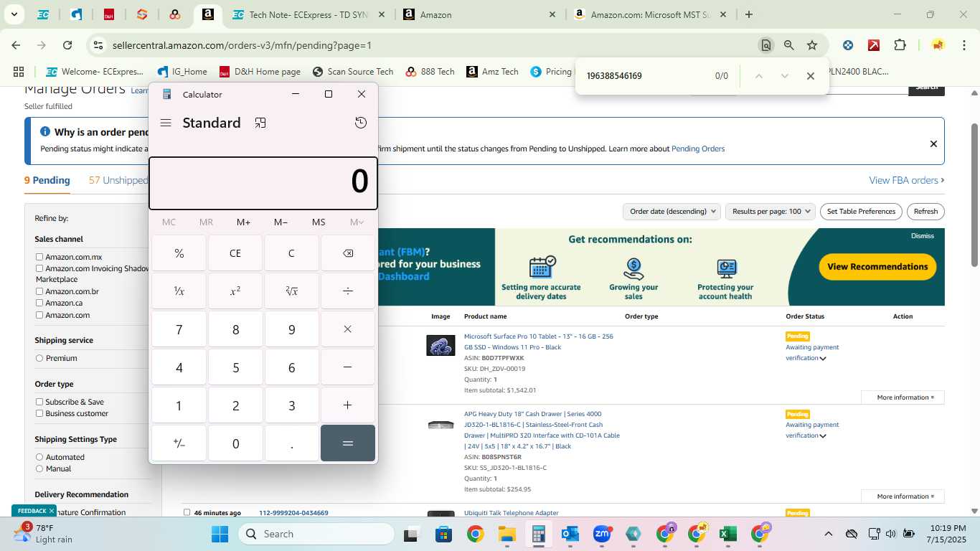This screenshot has height=551, width=980.
Task: Click the equals key in Calculator
Action: tap(348, 443)
